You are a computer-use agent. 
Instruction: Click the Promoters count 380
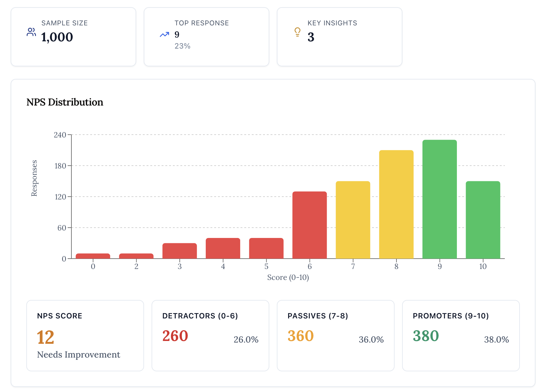click(426, 336)
